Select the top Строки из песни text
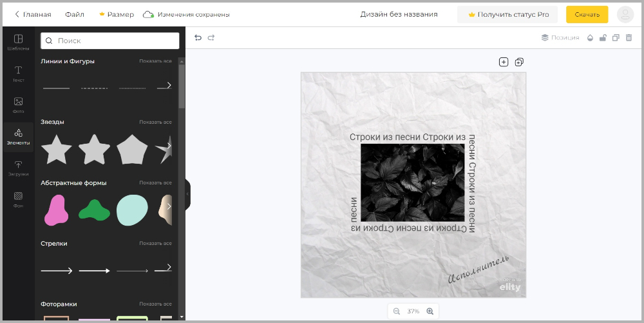 pyautogui.click(x=408, y=137)
